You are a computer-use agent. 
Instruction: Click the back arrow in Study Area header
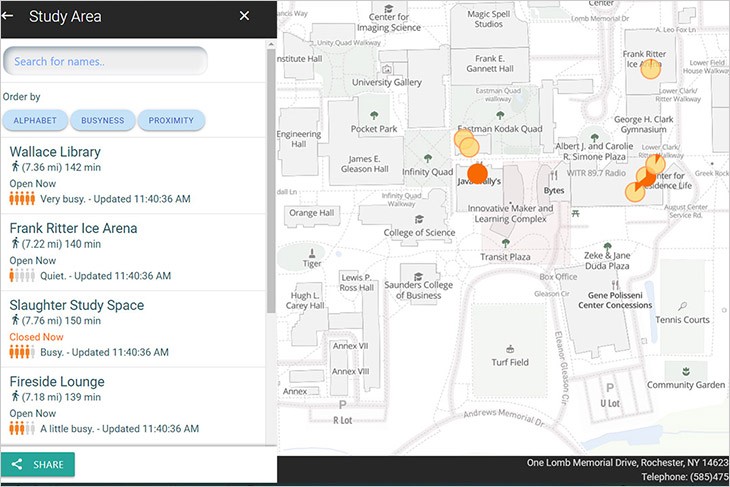tap(8, 16)
